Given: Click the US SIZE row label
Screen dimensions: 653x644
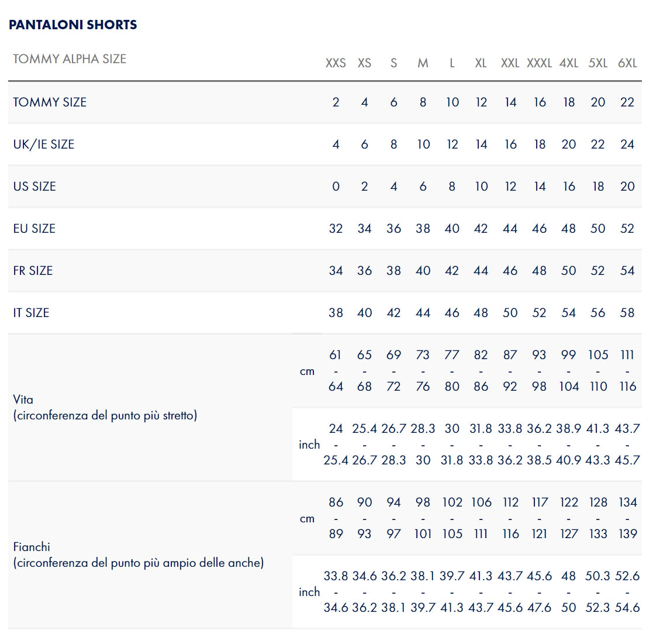Looking at the screenshot, I should coord(34,186).
